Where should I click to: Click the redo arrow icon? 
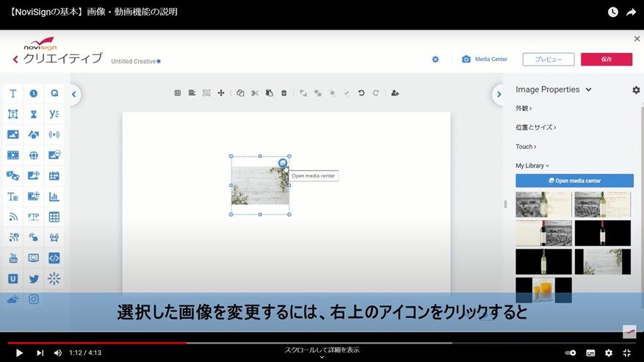point(376,93)
